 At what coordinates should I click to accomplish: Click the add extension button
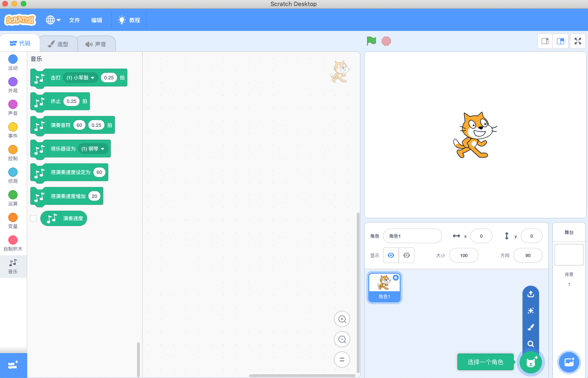[x=13, y=365]
